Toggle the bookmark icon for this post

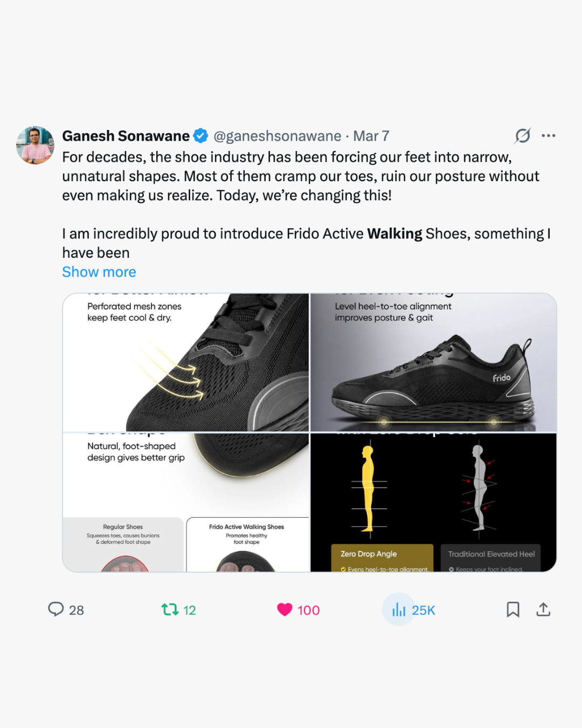pos(513,609)
